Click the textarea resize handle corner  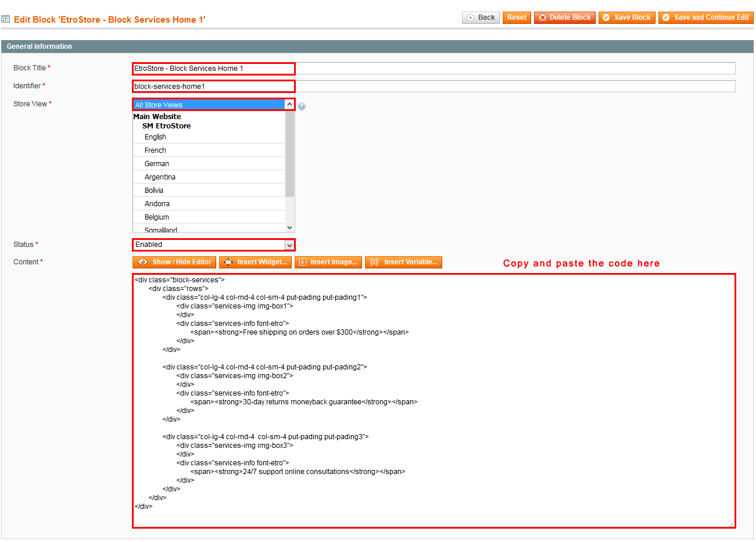(x=731, y=525)
